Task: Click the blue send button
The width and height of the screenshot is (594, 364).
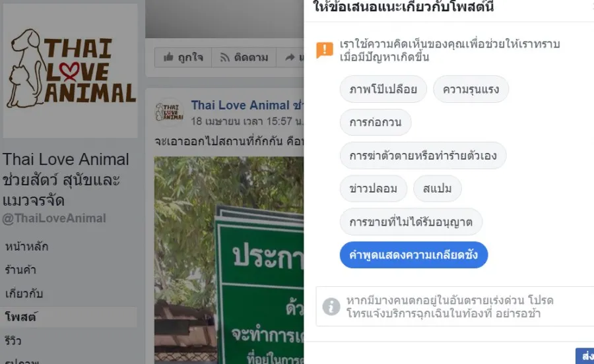Action: coord(585,356)
